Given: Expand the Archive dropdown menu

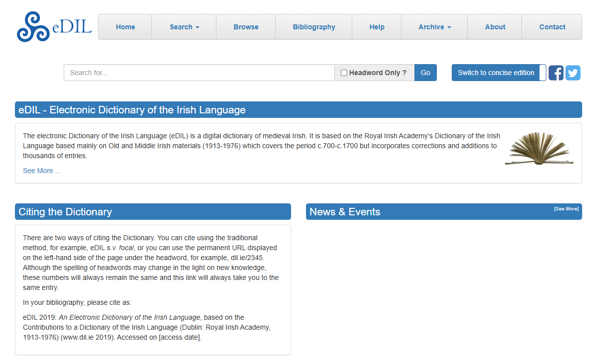Looking at the screenshot, I should pos(434,27).
